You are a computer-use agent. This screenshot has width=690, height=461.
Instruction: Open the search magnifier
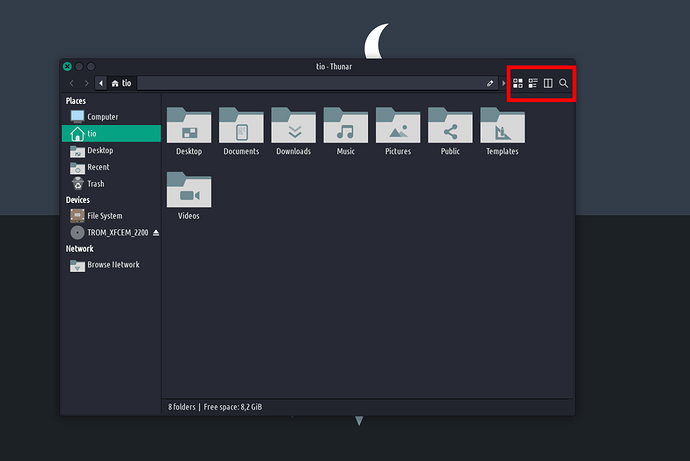click(x=563, y=83)
